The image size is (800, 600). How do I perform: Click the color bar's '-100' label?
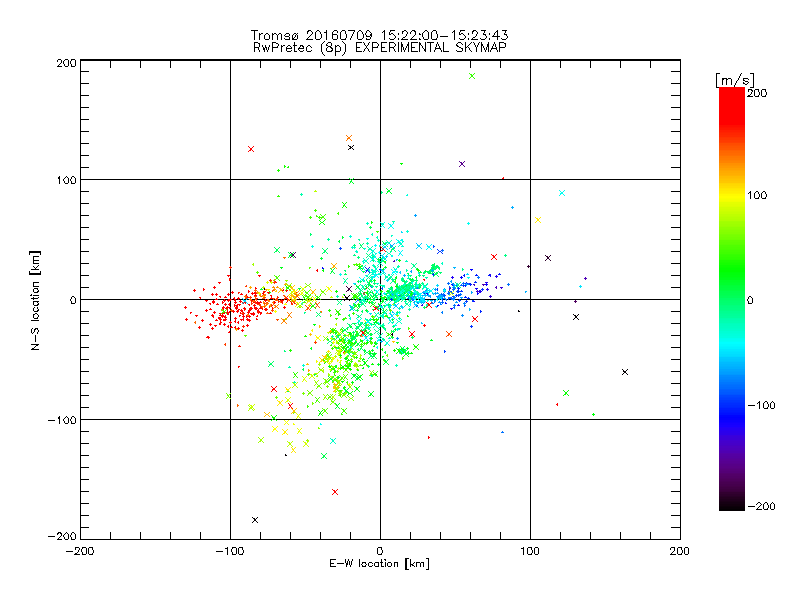[x=761, y=405]
